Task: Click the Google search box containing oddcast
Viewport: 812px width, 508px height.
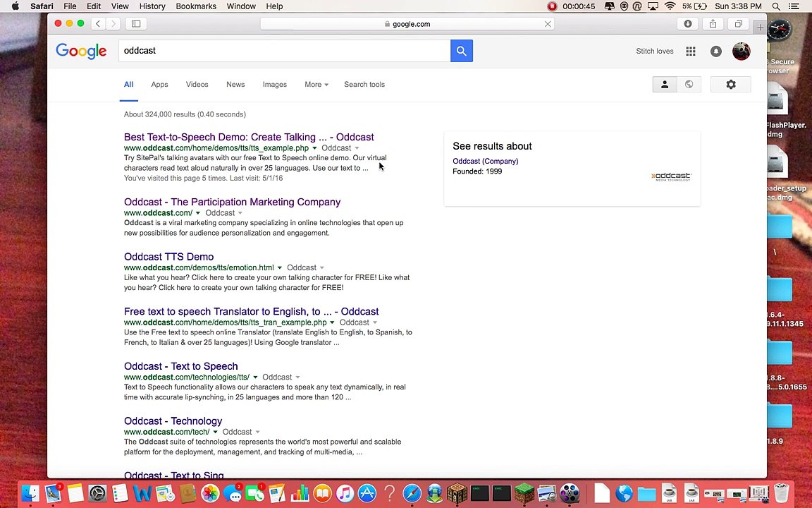Action: tap(284, 51)
